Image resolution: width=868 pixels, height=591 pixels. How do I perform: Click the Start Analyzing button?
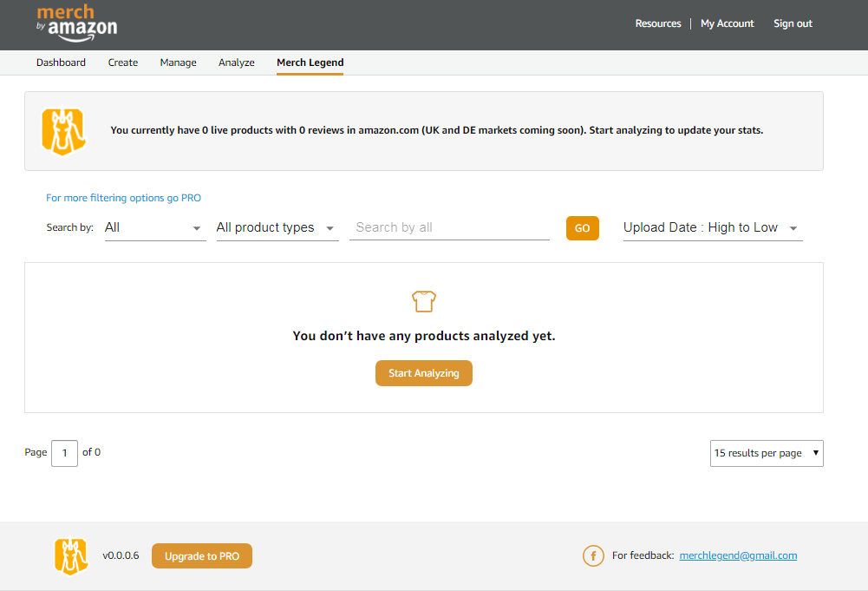(424, 373)
